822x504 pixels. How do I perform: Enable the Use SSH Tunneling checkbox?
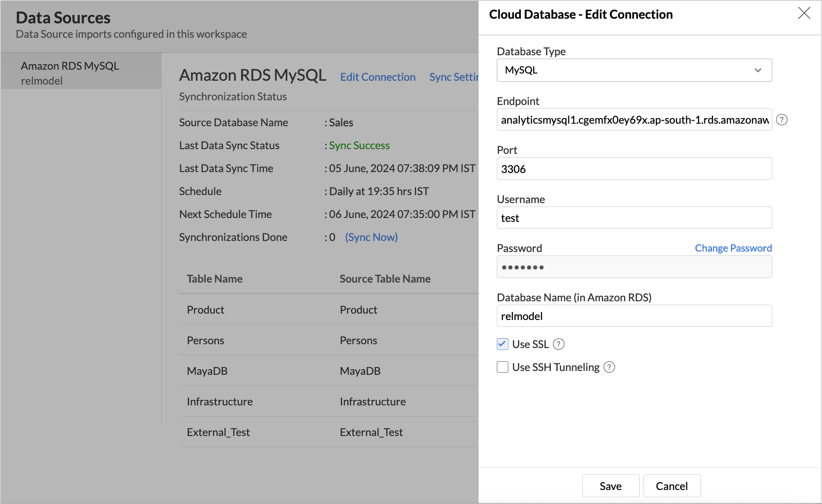click(502, 367)
